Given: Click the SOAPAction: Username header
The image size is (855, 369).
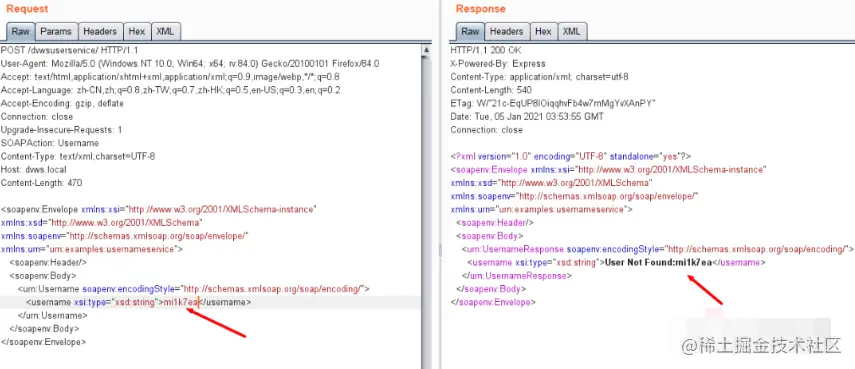Looking at the screenshot, I should (50, 143).
